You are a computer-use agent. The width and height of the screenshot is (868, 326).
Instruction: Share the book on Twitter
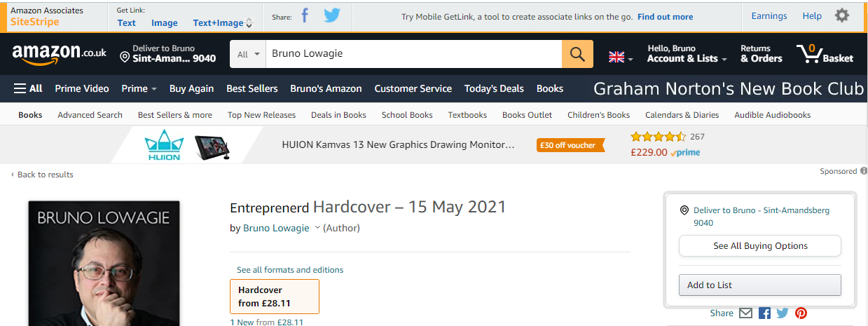click(x=783, y=313)
